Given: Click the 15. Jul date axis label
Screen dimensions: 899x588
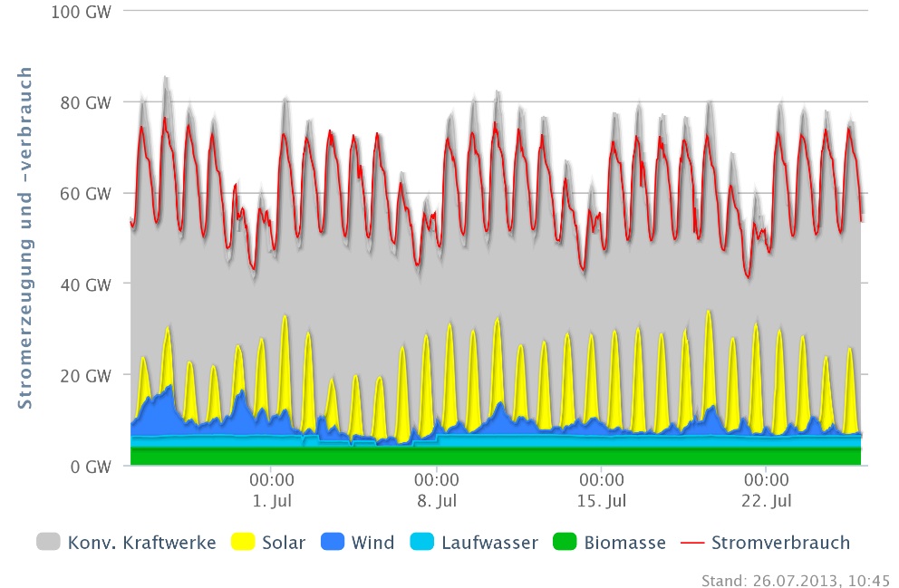Looking at the screenshot, I should [602, 500].
